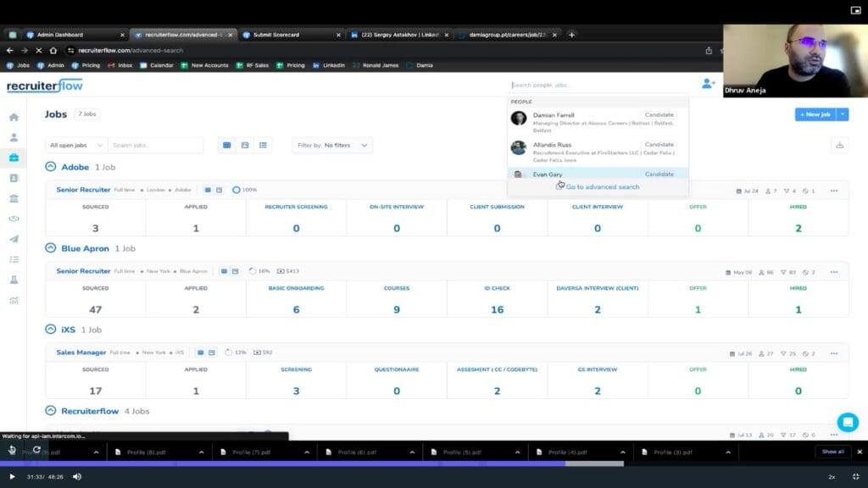868x488 pixels.
Task: Switch to card view of jobs
Action: 245,145
